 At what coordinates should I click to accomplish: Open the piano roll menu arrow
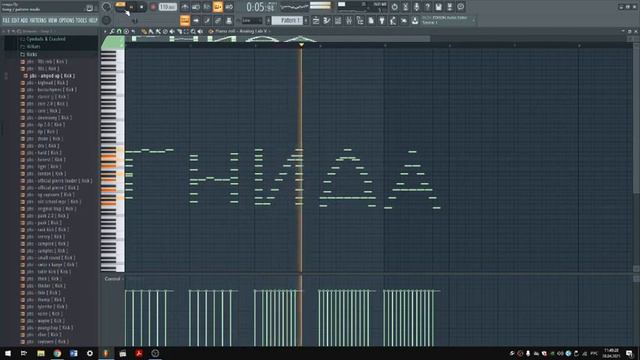105,31
